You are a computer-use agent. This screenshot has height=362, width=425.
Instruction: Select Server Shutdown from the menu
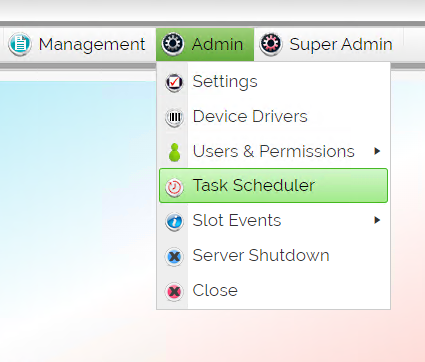coord(273,255)
